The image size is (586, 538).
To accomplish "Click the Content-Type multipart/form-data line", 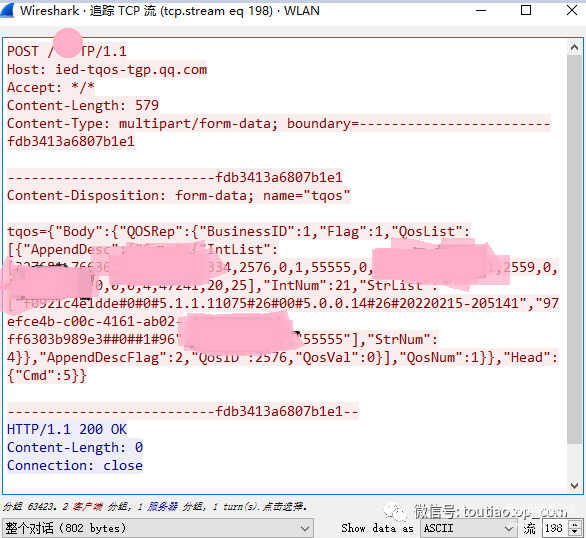I will [x=278, y=123].
